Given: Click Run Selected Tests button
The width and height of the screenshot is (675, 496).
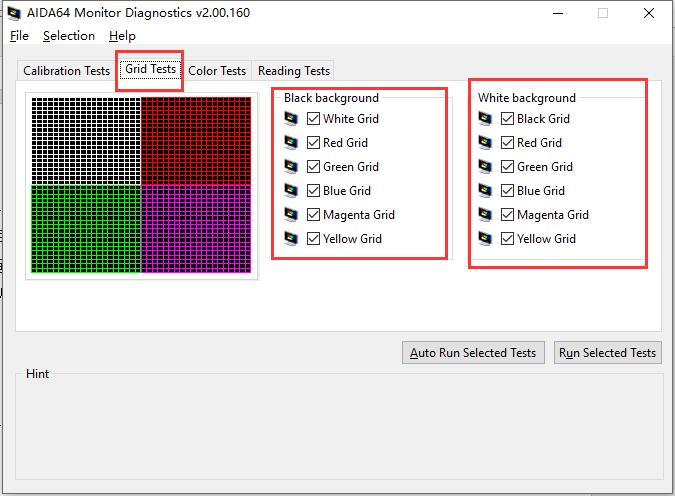Looking at the screenshot, I should [607, 353].
